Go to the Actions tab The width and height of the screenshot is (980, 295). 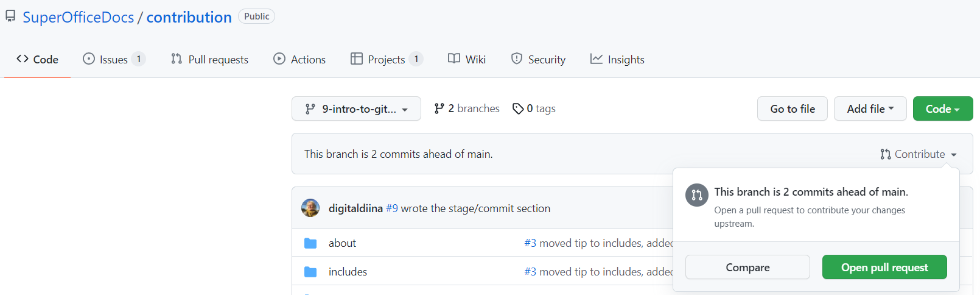click(x=299, y=59)
